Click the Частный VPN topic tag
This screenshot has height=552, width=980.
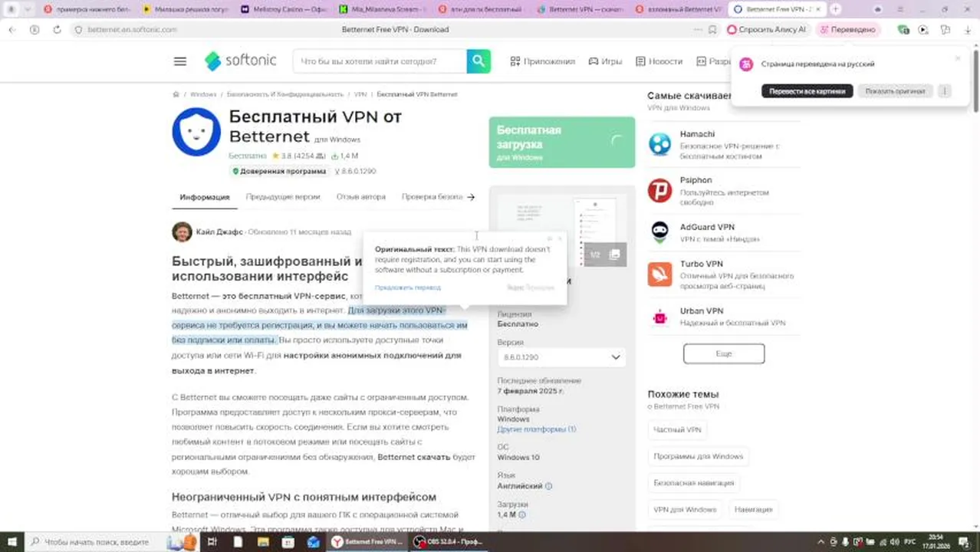tap(677, 430)
